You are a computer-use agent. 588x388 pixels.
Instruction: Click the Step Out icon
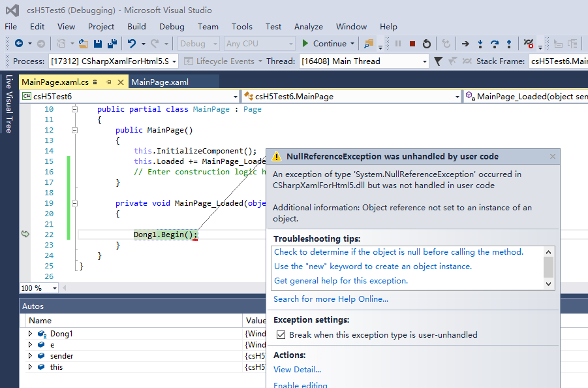(x=509, y=44)
